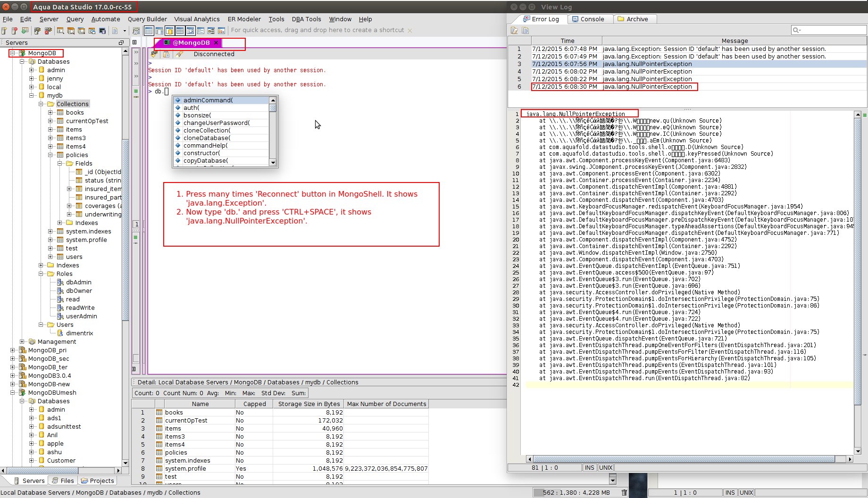Toggle the second window layout toolbar button
Screen dimensions: 868x498
click(x=159, y=31)
